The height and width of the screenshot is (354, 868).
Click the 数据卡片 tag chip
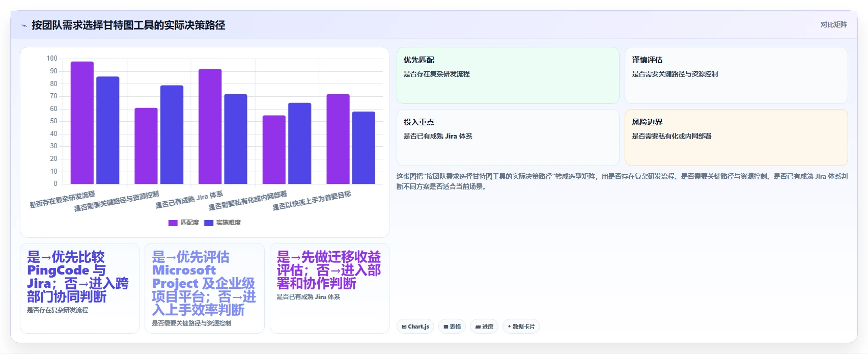(521, 326)
